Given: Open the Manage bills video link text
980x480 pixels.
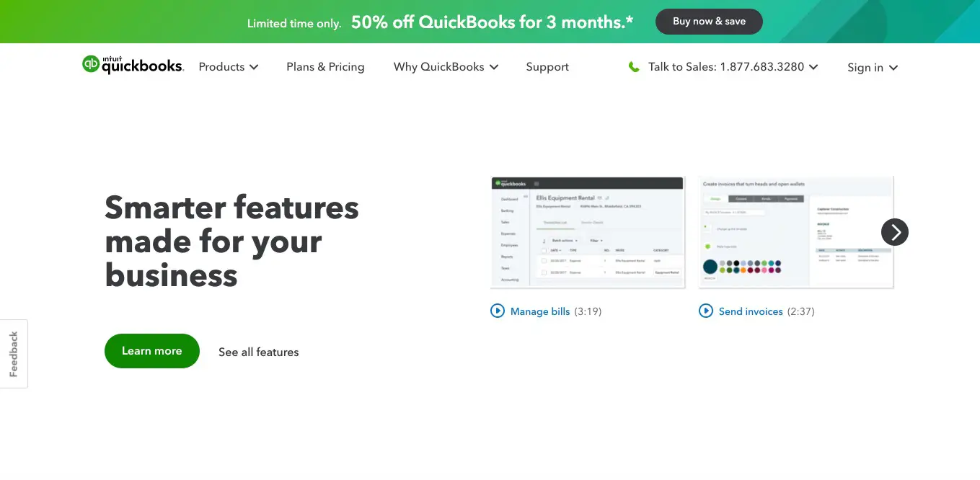Looking at the screenshot, I should (x=540, y=311).
